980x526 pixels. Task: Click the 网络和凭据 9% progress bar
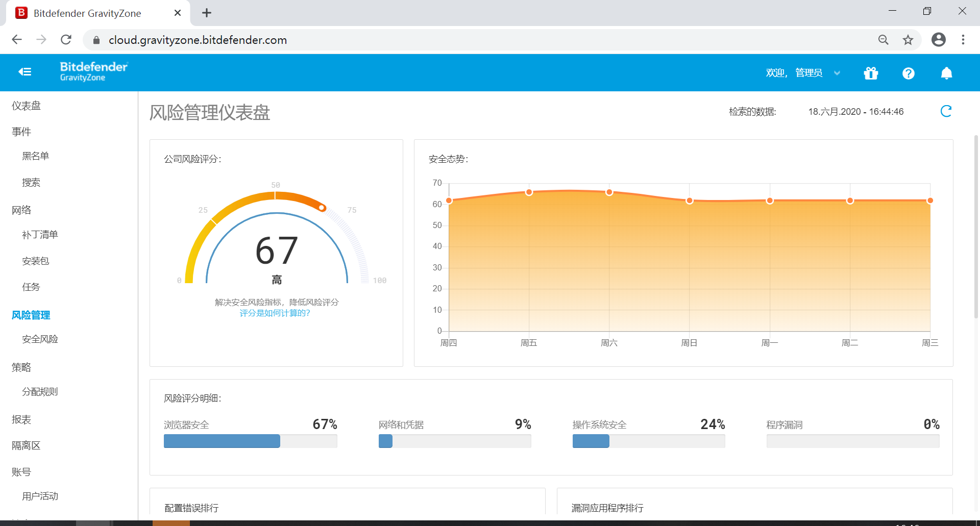pyautogui.click(x=455, y=441)
